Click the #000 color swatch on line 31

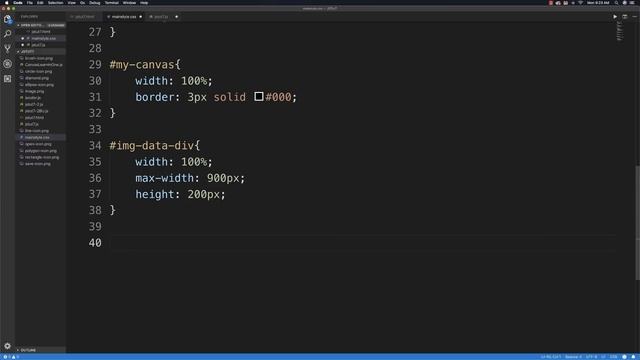[x=259, y=96]
